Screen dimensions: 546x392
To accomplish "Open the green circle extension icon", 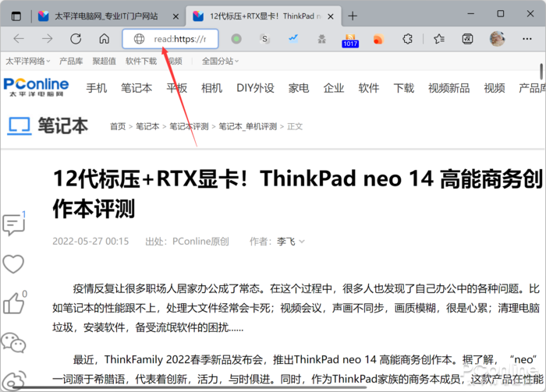I will click(236, 39).
